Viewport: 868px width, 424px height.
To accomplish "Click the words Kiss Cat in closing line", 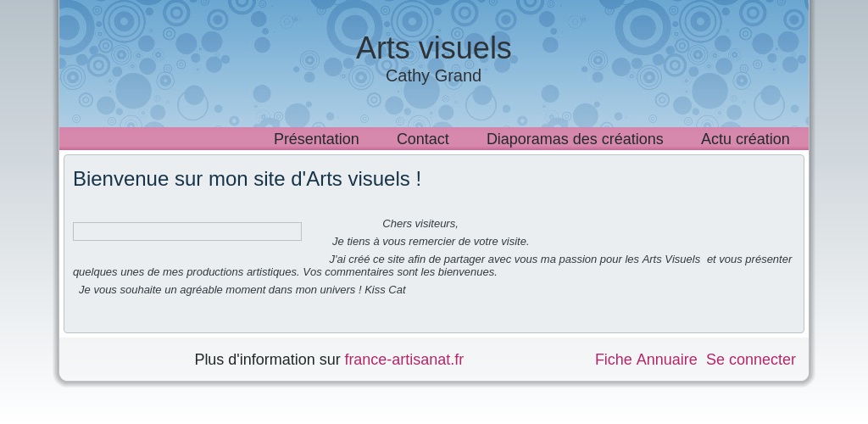I will tap(386, 289).
